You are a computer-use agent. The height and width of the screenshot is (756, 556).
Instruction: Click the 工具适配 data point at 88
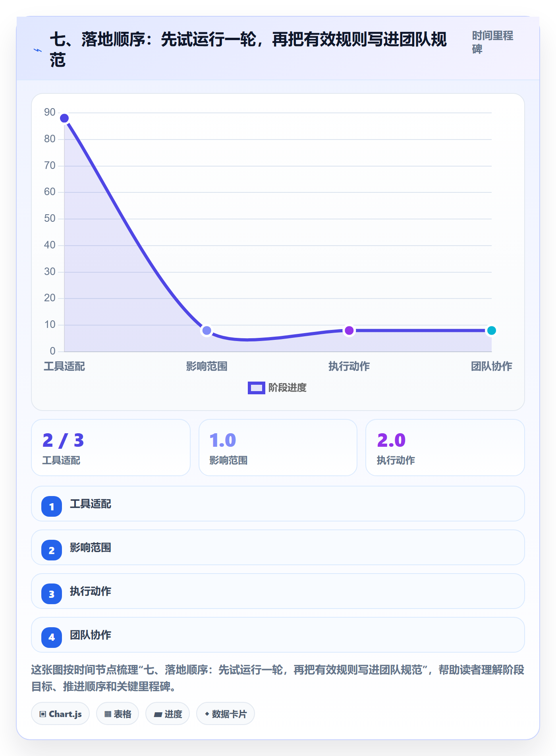coord(64,118)
